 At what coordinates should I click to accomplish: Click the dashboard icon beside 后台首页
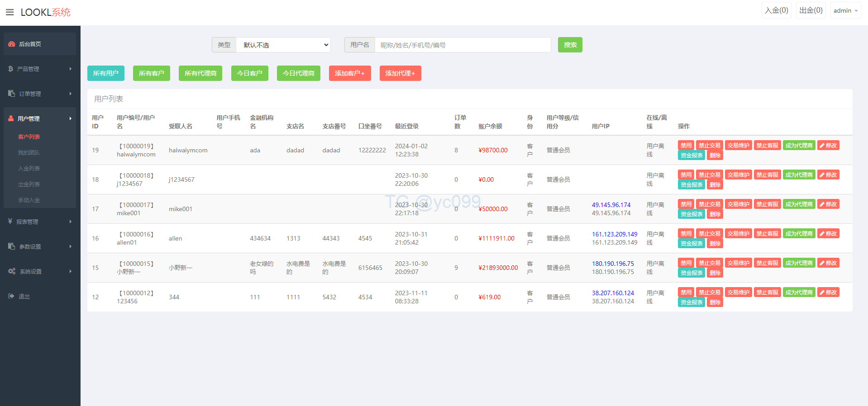coord(12,44)
